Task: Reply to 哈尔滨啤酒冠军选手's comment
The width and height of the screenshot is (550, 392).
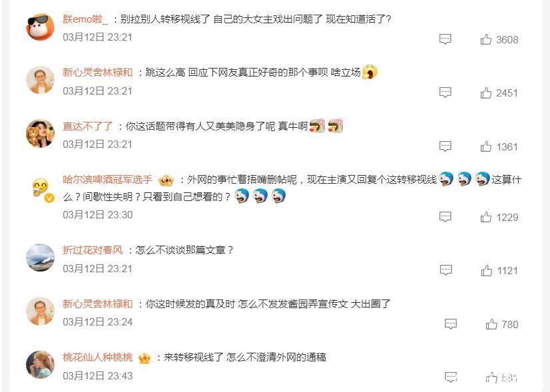Action: 445,217
